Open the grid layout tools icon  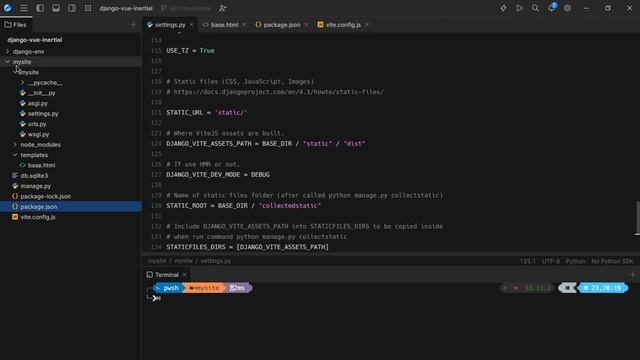[88, 8]
